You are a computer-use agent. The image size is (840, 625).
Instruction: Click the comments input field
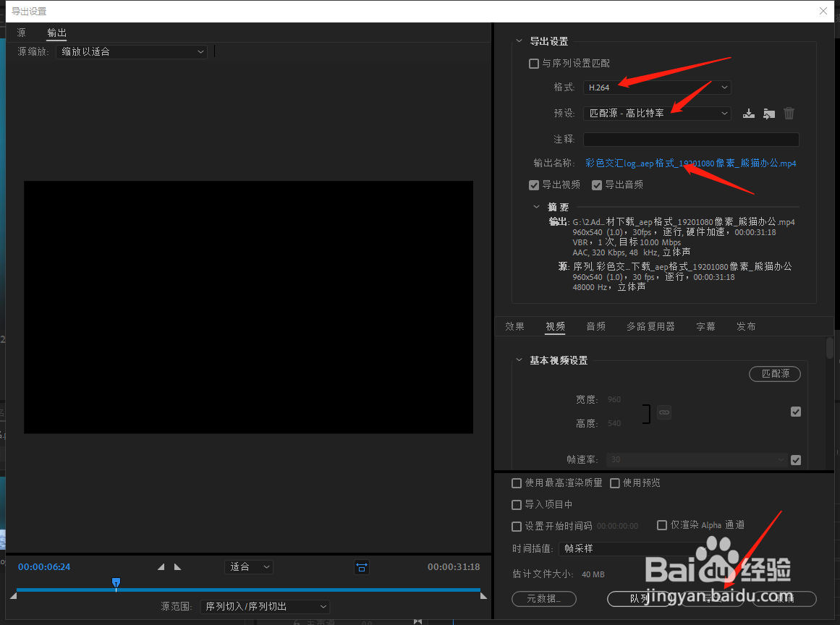click(x=691, y=140)
